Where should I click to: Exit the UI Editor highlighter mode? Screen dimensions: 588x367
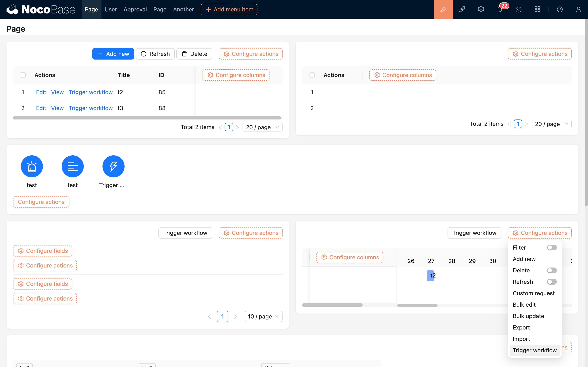click(443, 9)
